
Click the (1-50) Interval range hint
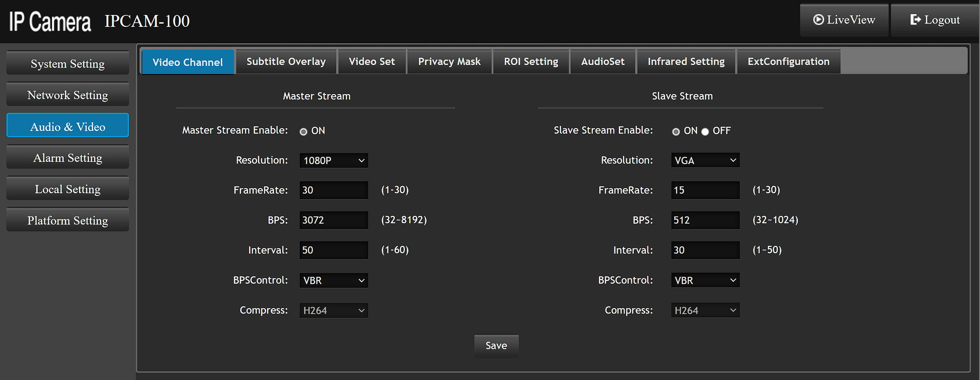767,250
